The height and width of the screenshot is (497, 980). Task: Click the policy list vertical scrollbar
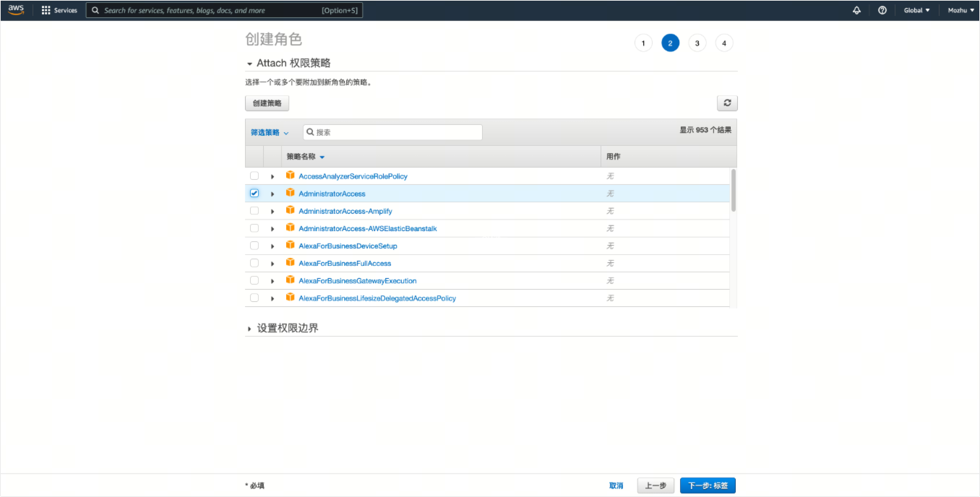click(x=734, y=190)
